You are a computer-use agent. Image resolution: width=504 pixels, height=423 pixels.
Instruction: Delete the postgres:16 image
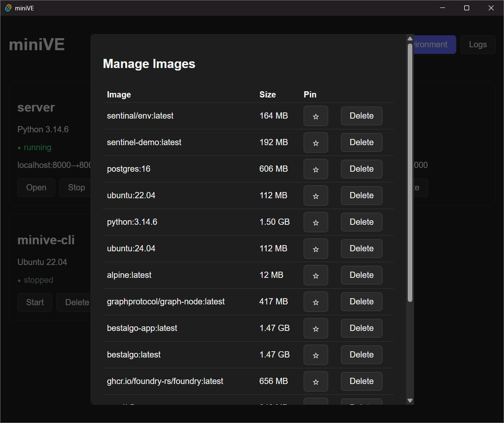coord(362,169)
